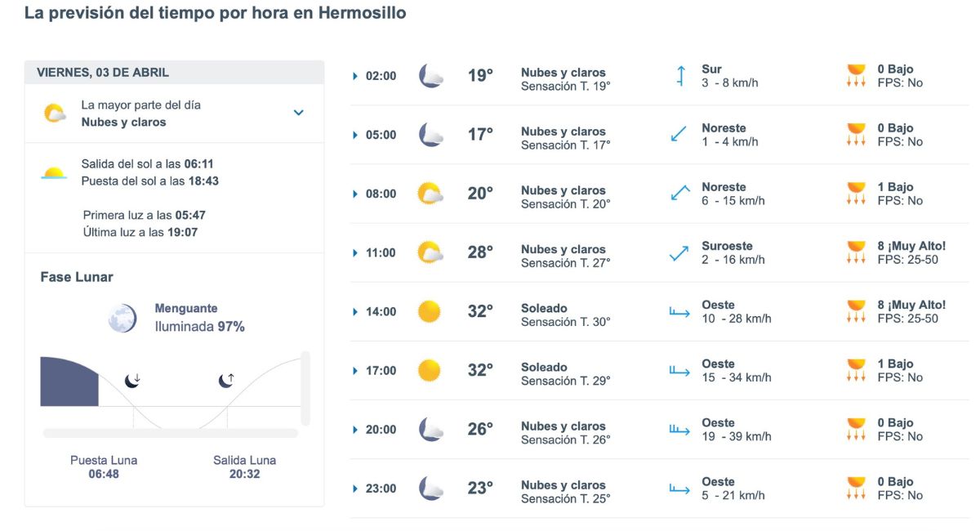The image size is (980, 531).
Task: Click the page title for hourly Hermosillo forecast
Action: point(215,13)
